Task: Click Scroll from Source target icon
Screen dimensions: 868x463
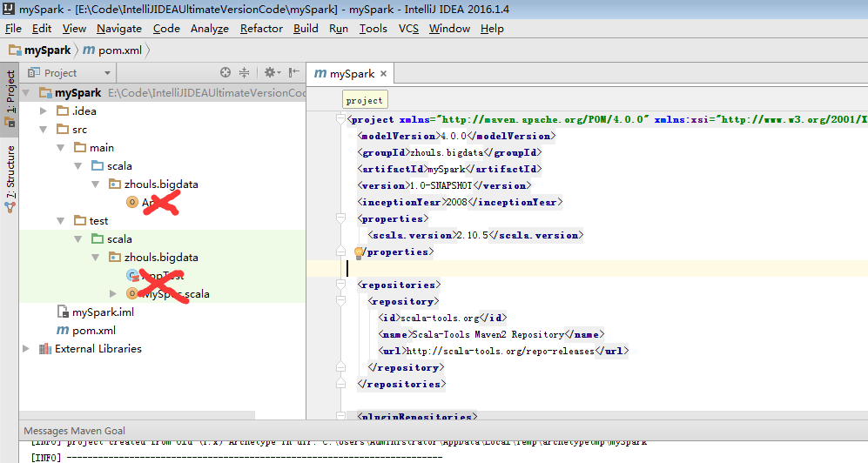Action: click(225, 72)
